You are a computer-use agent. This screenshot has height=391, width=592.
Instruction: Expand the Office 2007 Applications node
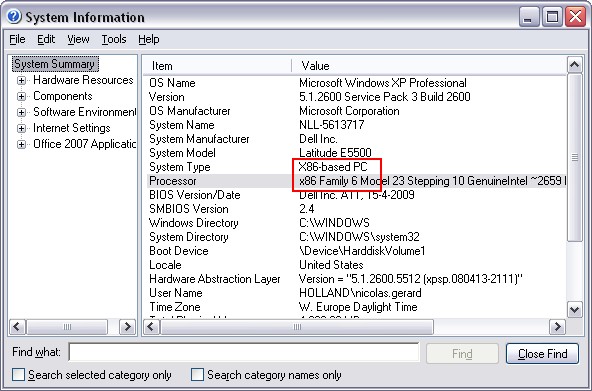(x=22, y=144)
